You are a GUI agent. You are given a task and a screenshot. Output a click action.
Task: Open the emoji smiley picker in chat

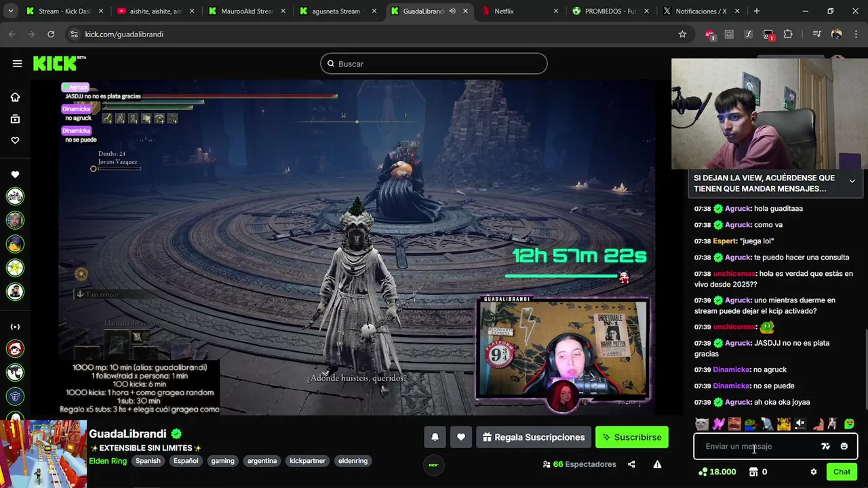(844, 447)
